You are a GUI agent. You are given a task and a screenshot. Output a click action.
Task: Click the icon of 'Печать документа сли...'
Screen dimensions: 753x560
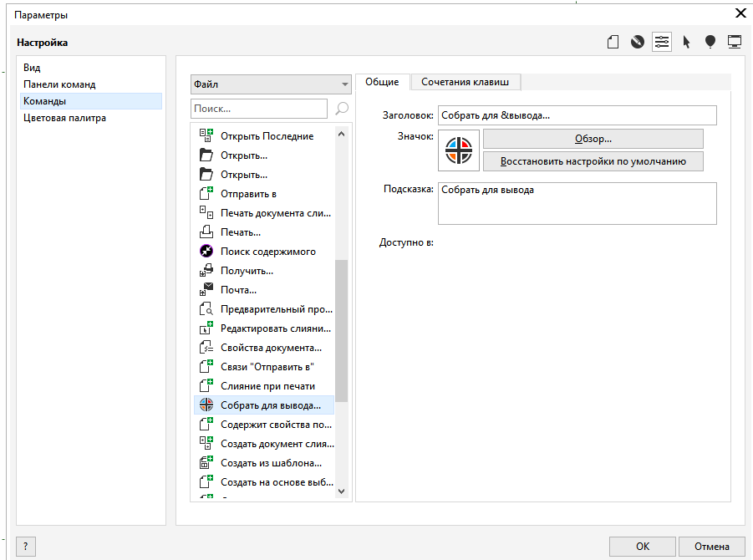[206, 213]
